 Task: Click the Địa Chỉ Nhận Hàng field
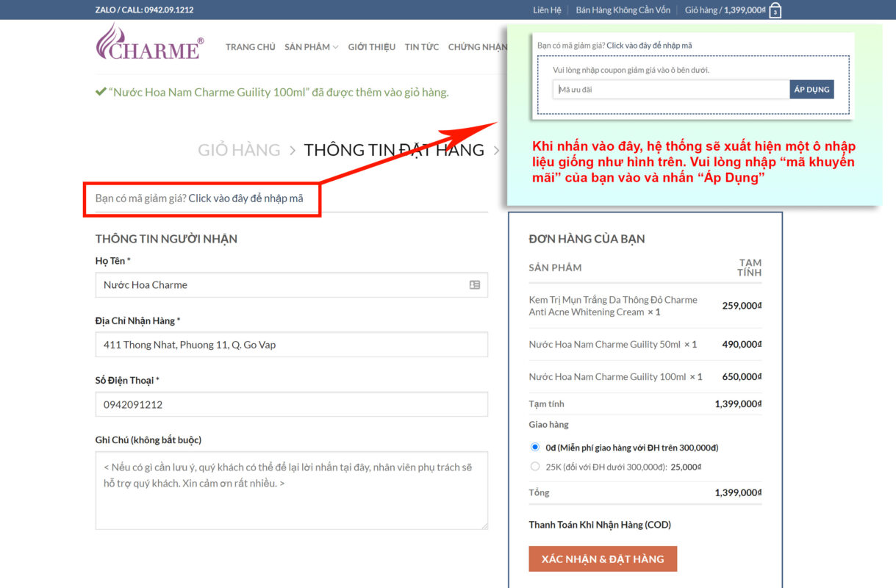291,345
